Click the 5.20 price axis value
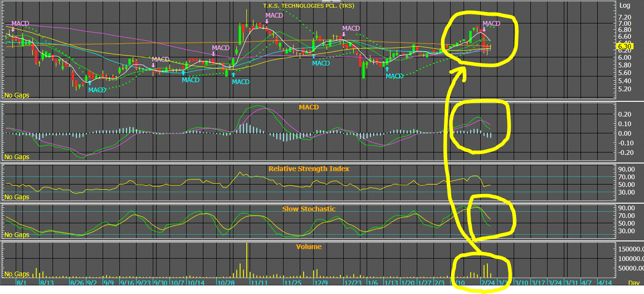Screen dimensions: 644x294 pos(625,89)
